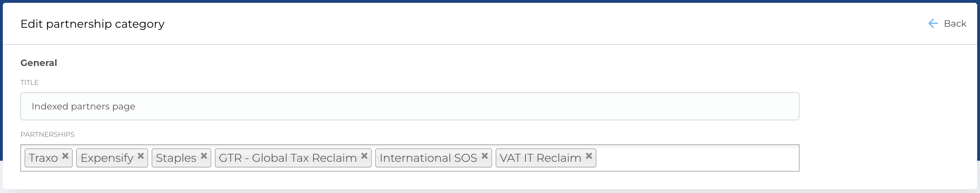Click the blue back arrow icon
The image size is (980, 193).
[x=933, y=24]
